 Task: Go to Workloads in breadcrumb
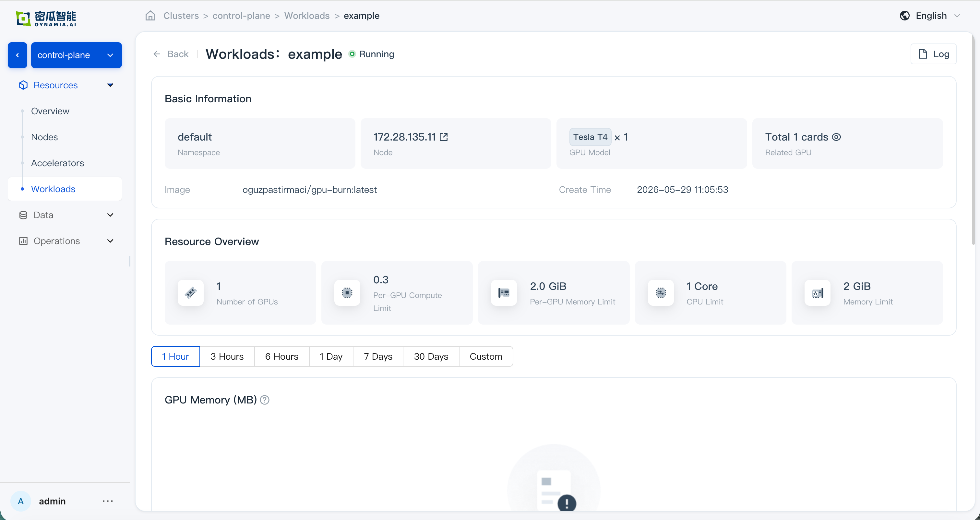click(307, 16)
